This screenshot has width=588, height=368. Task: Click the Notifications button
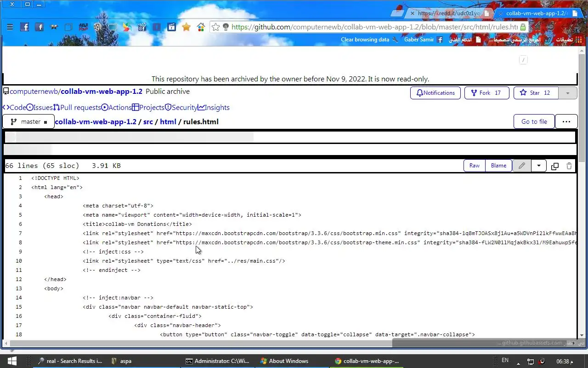click(435, 93)
